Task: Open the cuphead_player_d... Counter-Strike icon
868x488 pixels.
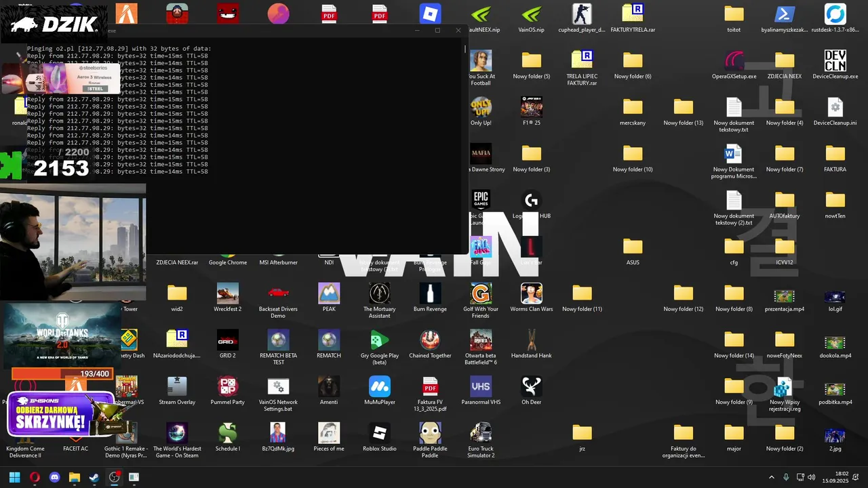Action: click(582, 19)
